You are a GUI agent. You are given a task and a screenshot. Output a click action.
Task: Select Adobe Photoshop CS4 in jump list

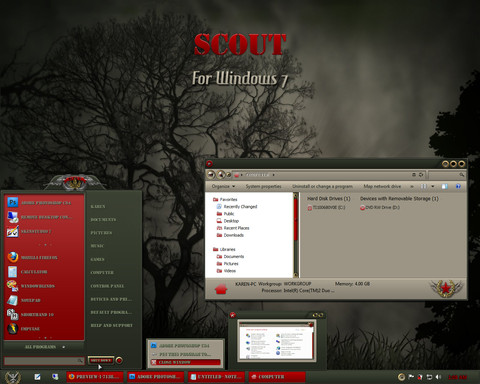185,346
